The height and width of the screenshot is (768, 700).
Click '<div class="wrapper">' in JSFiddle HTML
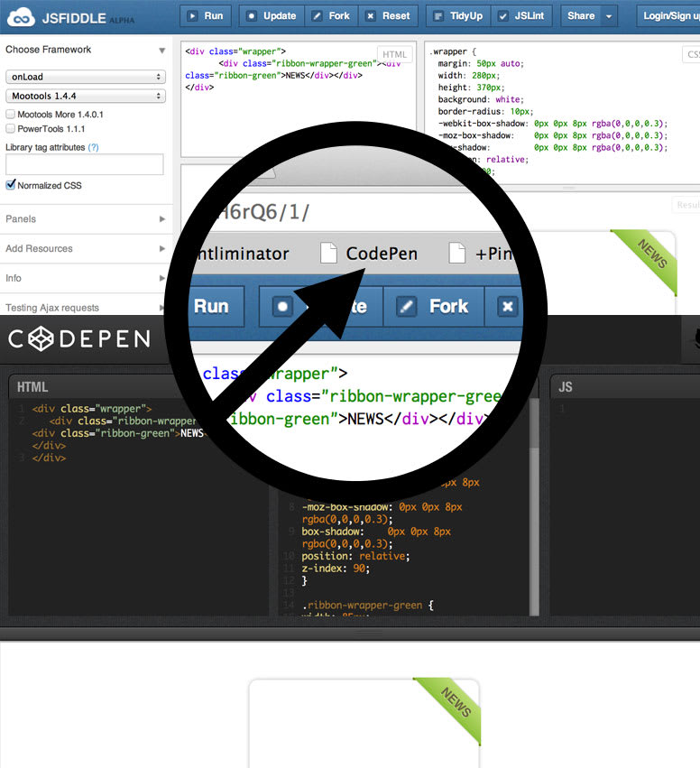pyautogui.click(x=235, y=51)
